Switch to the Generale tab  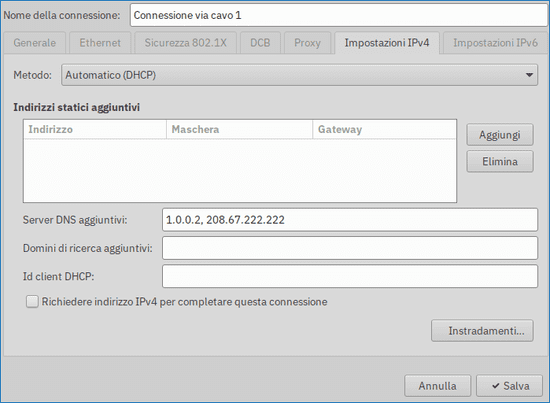point(34,43)
